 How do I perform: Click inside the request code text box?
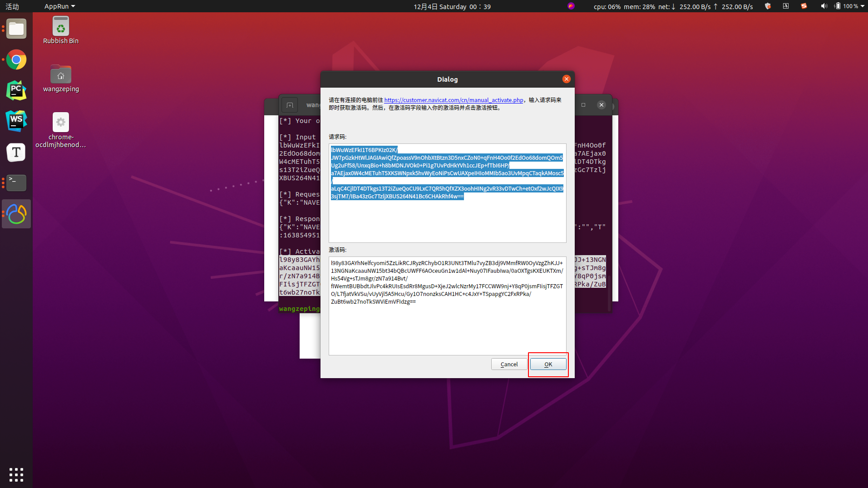pos(447,193)
